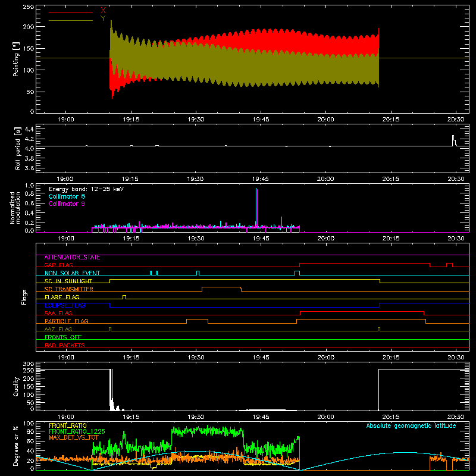Click the magenta 'Collimator 9' legend label
The image size is (476, 476).
pos(67,203)
